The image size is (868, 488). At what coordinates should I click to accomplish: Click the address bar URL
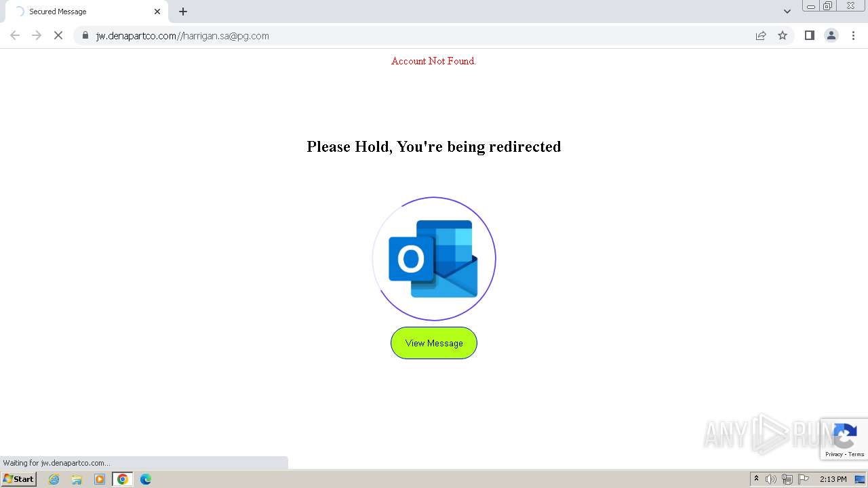pyautogui.click(x=182, y=36)
